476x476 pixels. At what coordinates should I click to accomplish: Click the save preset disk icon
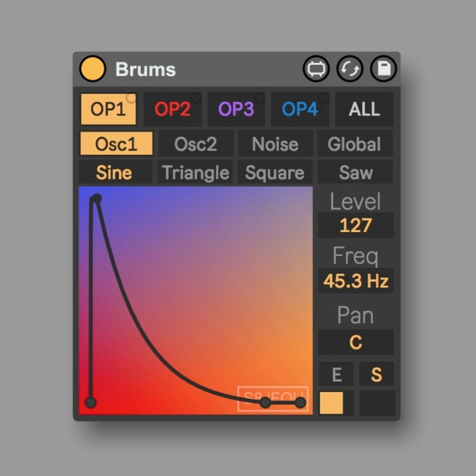384,69
